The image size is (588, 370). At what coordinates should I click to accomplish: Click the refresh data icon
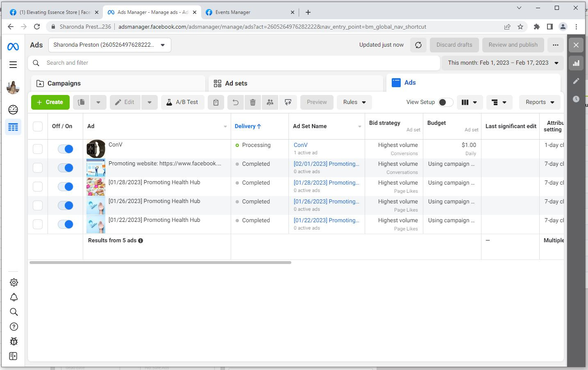click(x=418, y=45)
